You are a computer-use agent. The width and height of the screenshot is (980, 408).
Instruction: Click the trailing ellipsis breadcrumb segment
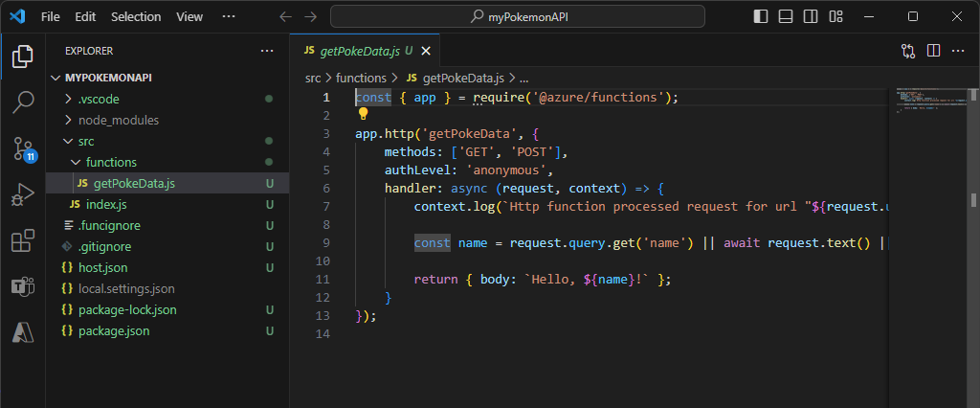tap(524, 79)
